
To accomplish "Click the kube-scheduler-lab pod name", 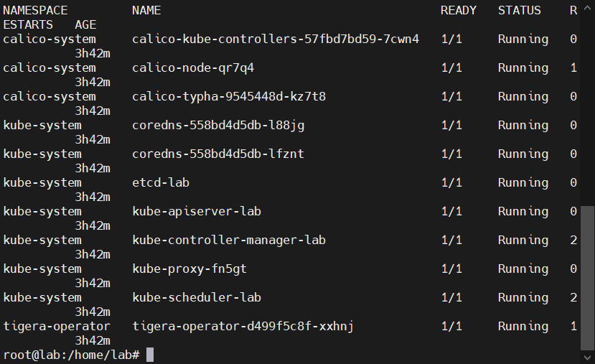I will [x=197, y=297].
